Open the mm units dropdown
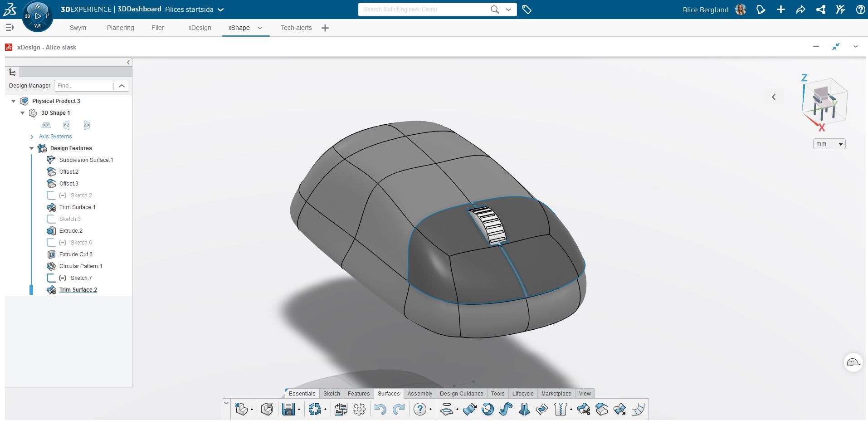Viewport: 868px width, 425px height. (829, 144)
